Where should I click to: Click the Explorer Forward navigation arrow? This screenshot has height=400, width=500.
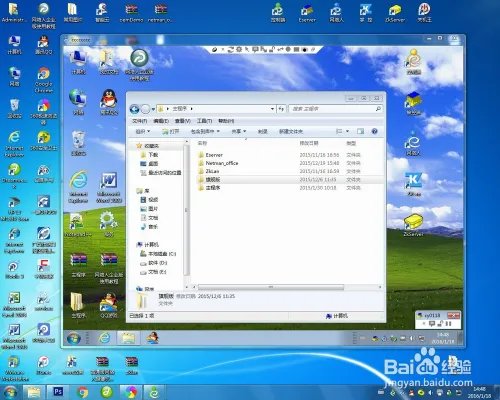click(x=145, y=109)
